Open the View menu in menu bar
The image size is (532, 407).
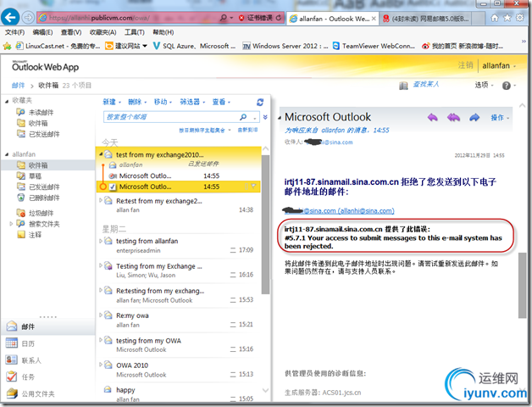coord(71,32)
